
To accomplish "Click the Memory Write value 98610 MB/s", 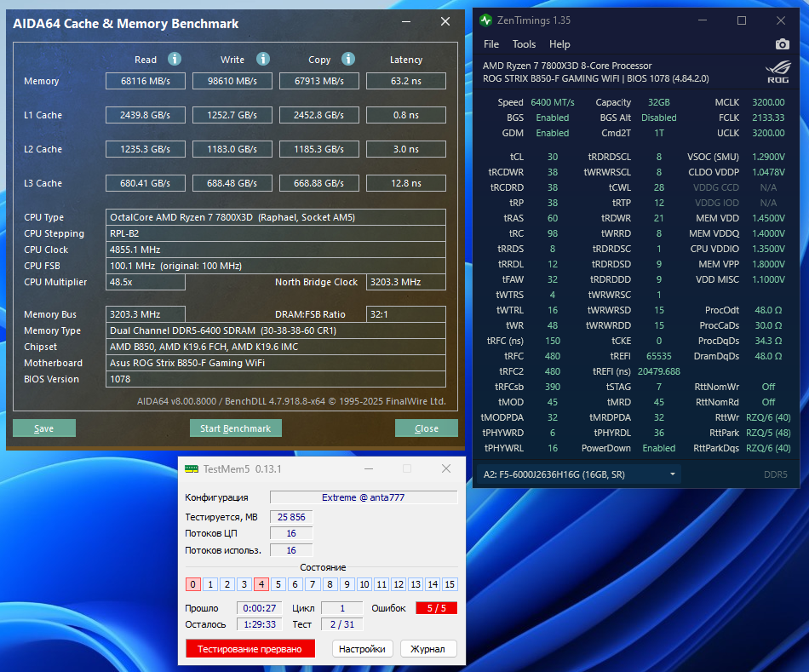I will pyautogui.click(x=232, y=81).
